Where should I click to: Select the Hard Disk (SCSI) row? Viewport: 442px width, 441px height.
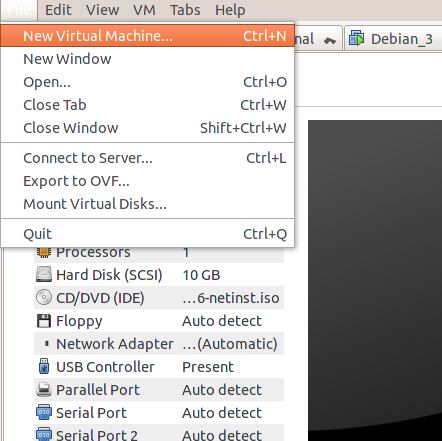[159, 275]
